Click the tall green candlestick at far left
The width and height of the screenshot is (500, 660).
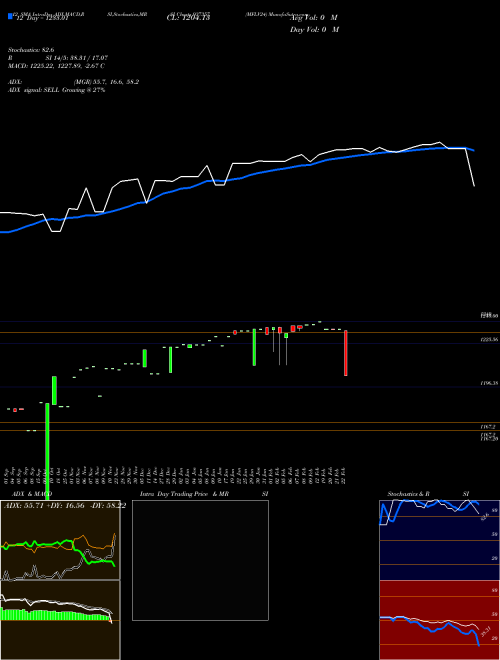[47, 452]
